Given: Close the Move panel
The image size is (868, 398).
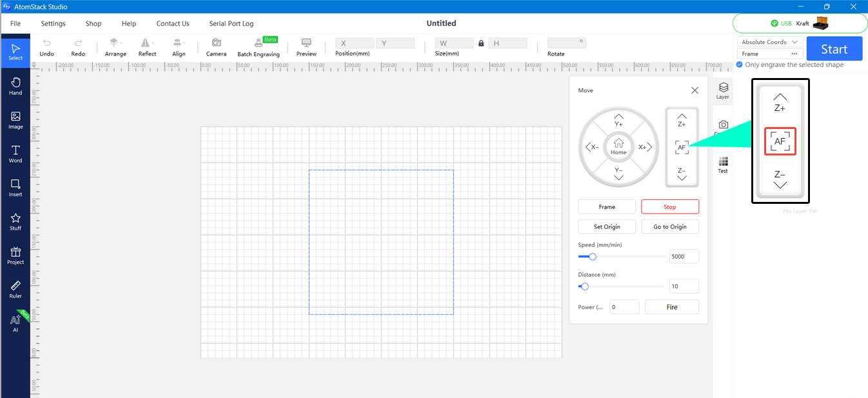Looking at the screenshot, I should click(x=695, y=90).
